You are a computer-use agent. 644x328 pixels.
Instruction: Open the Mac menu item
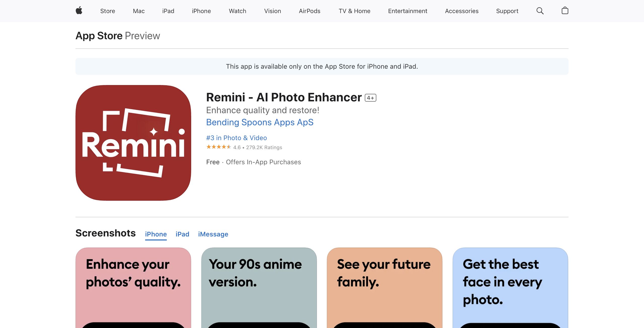pyautogui.click(x=139, y=11)
